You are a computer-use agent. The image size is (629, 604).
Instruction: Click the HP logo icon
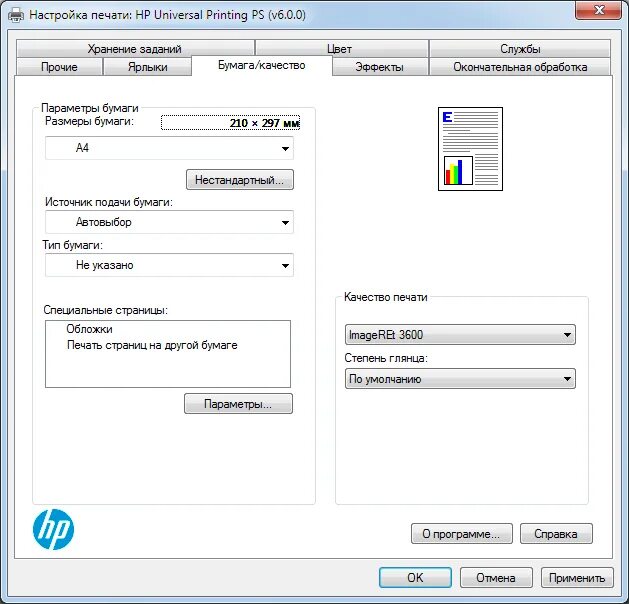click(53, 530)
